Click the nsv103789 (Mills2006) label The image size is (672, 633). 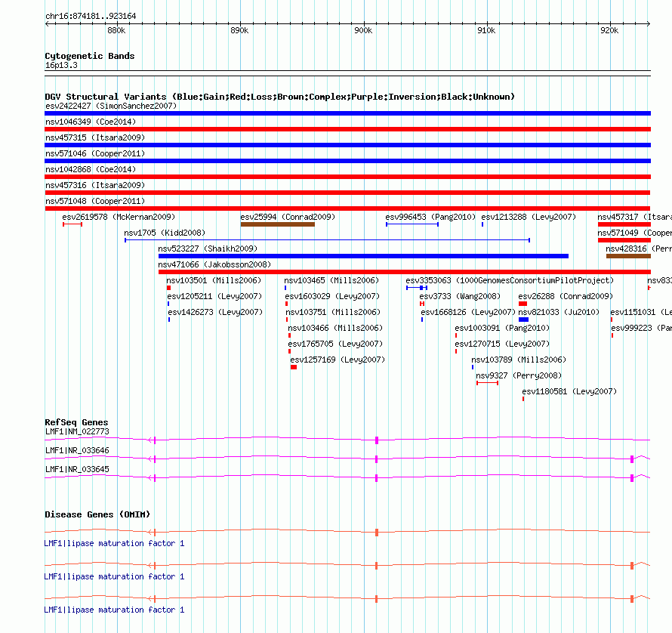pyautogui.click(x=519, y=360)
